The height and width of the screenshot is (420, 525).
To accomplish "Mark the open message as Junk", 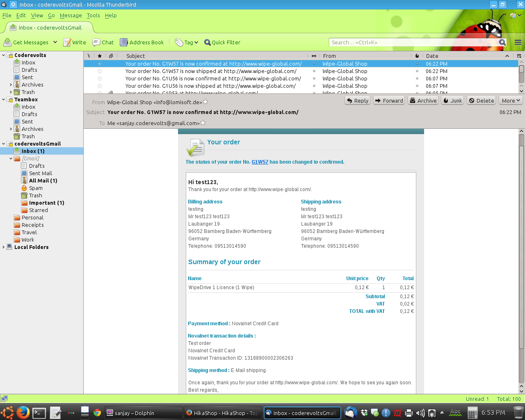I will (x=452, y=100).
